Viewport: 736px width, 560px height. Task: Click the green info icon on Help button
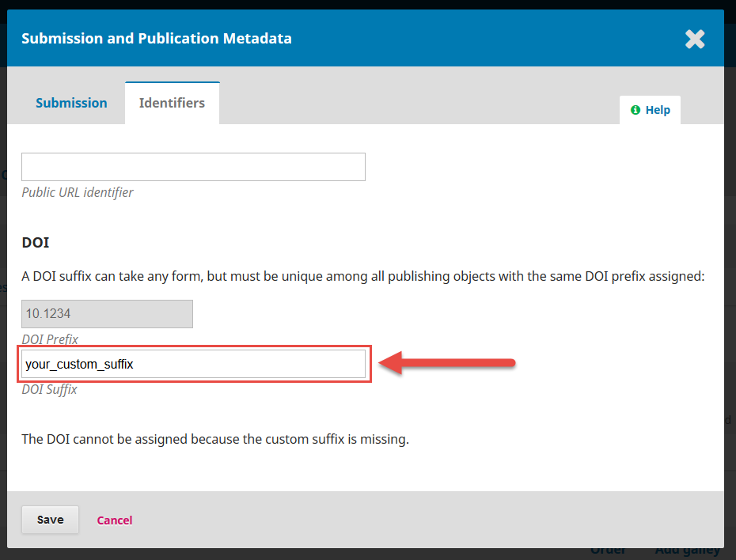click(636, 110)
